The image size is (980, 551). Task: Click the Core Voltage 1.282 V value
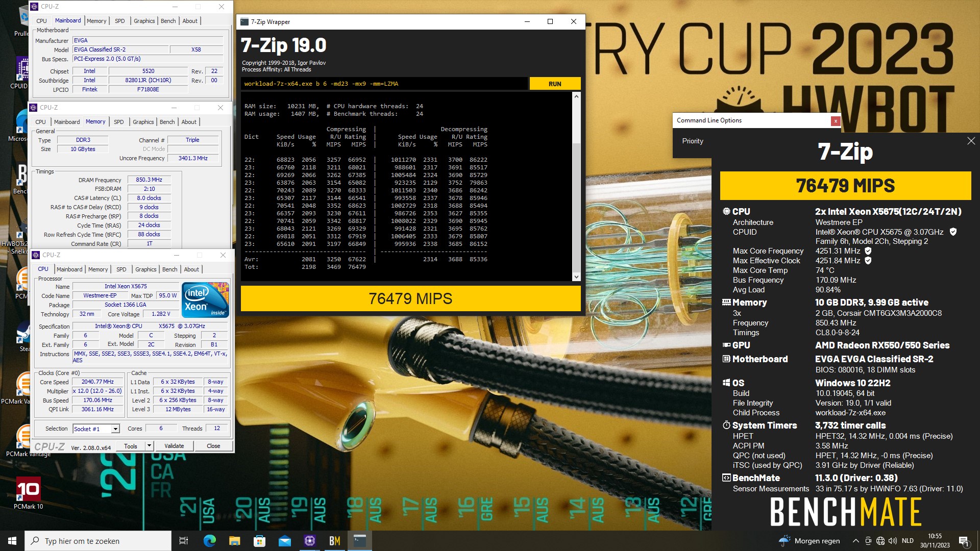point(161,314)
